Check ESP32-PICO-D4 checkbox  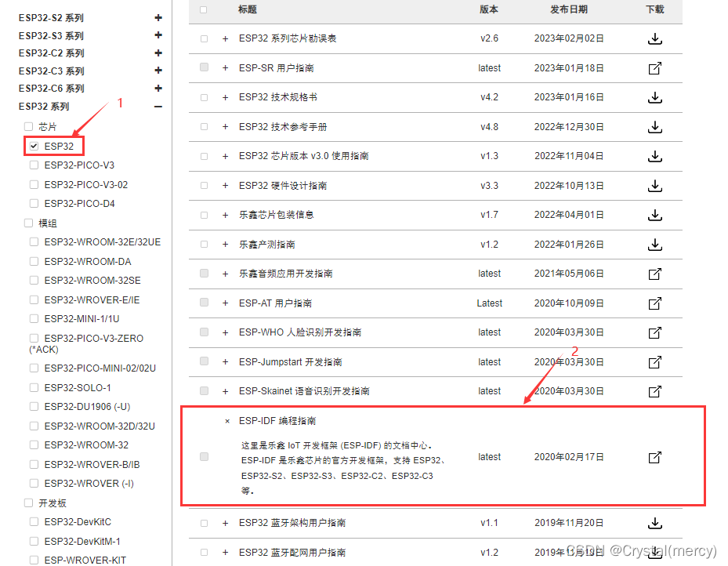pyautogui.click(x=34, y=203)
